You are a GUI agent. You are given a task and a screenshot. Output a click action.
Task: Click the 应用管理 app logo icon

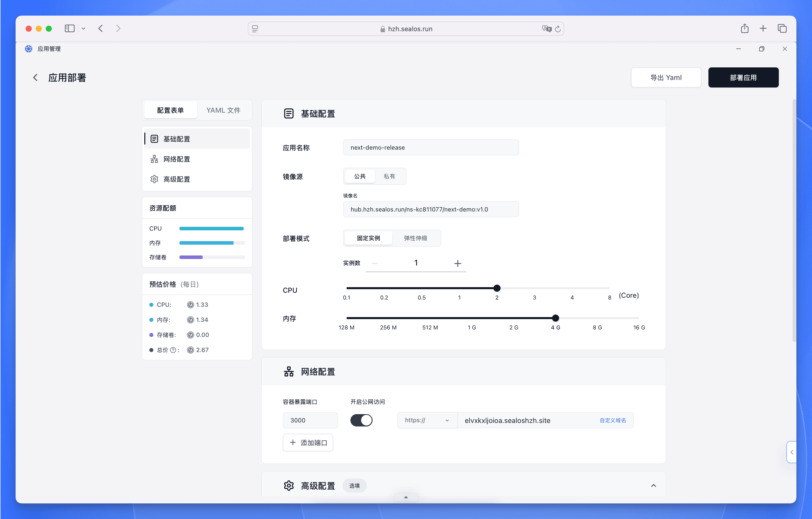29,49
